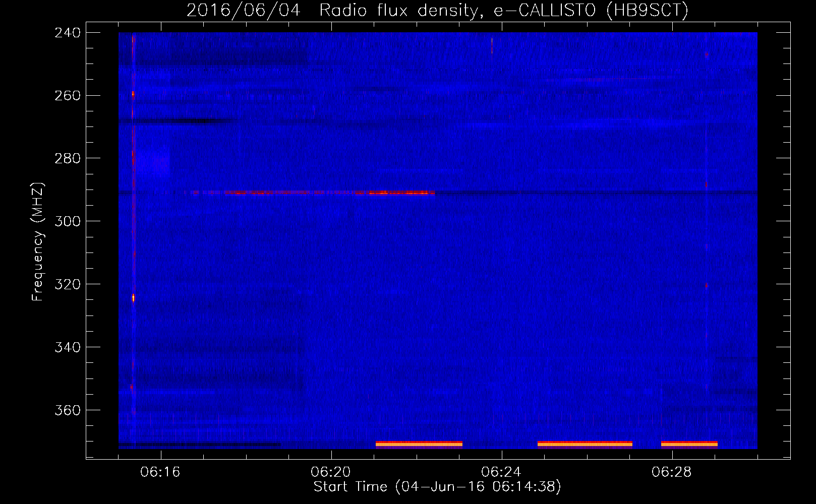This screenshot has width=816, height=504.
Task: Click the 06:24 time tick label
Action: [501, 472]
